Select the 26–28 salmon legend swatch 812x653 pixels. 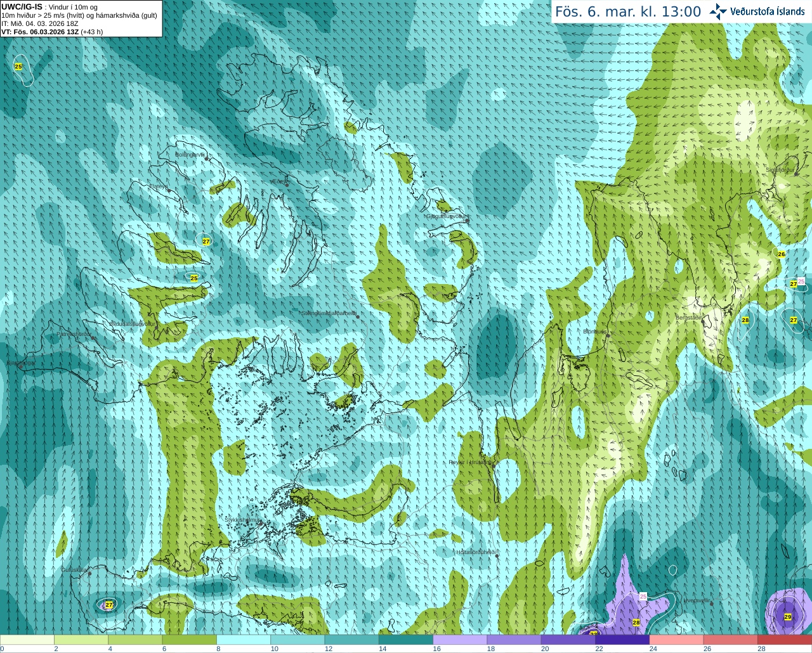click(x=731, y=640)
